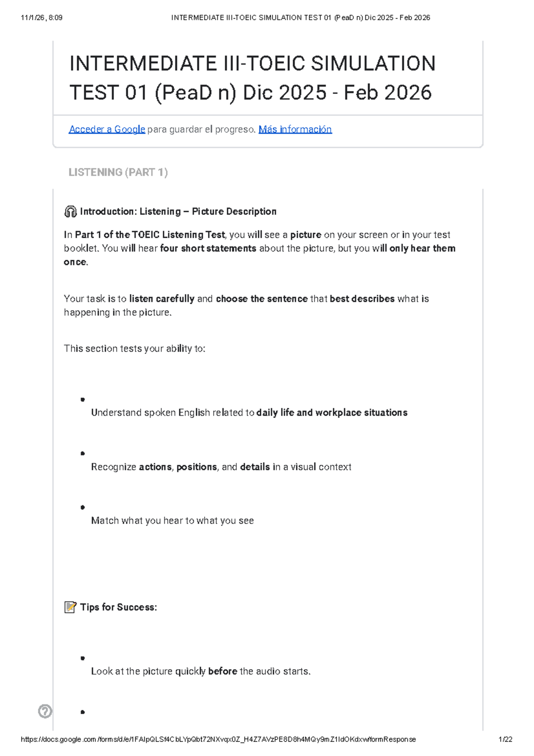534x756 pixels.
Task: Click the paragraph starting In Part 1 of the TOEIC
Action: (259, 248)
